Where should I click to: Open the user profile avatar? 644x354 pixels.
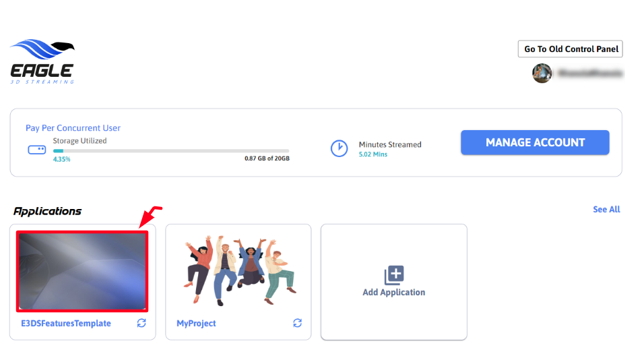(x=542, y=73)
